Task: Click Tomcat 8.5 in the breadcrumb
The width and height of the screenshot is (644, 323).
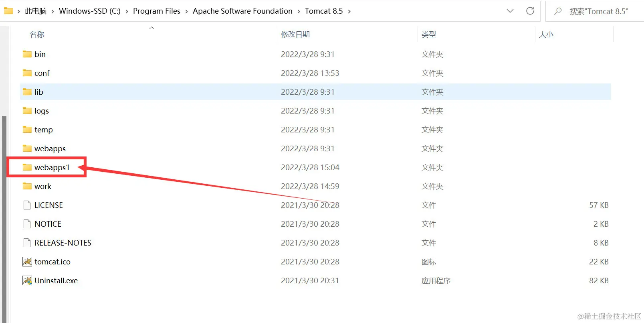Action: (324, 11)
